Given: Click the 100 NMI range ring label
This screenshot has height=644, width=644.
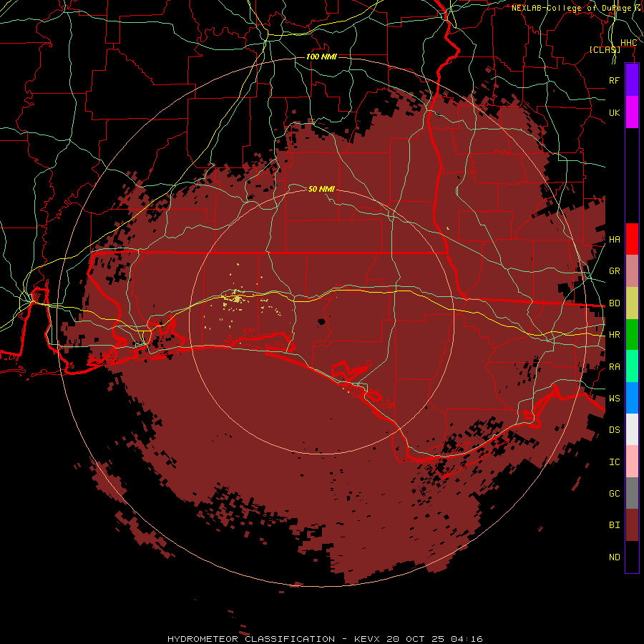Looking at the screenshot, I should [x=321, y=57].
